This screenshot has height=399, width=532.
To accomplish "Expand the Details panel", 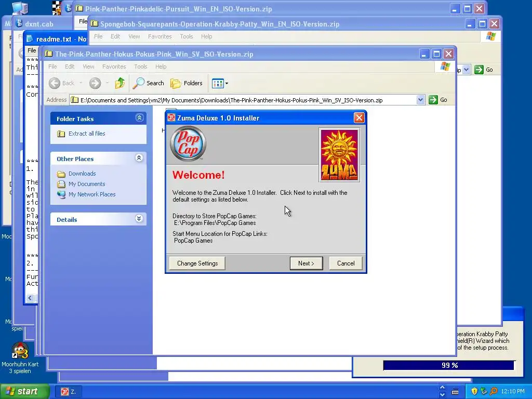I will tap(139, 219).
